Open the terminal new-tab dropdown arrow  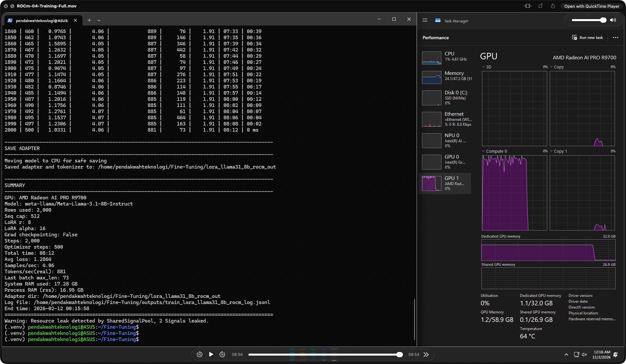tap(99, 20)
